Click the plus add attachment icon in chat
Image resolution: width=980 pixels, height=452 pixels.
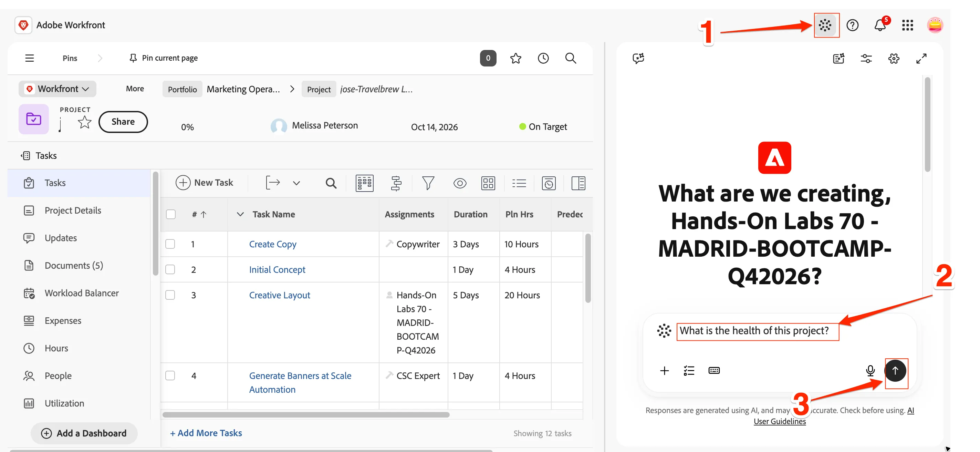coord(664,370)
